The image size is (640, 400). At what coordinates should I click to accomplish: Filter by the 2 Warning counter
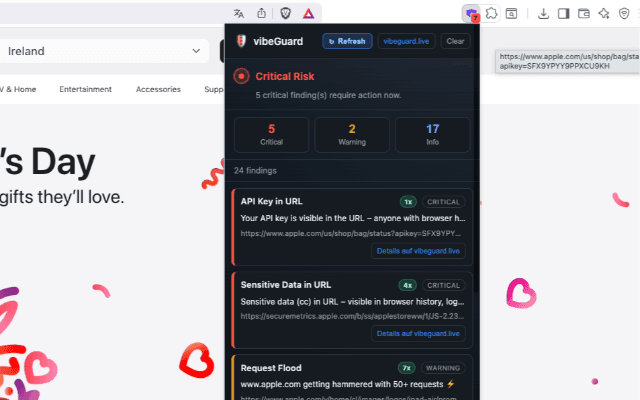click(352, 135)
